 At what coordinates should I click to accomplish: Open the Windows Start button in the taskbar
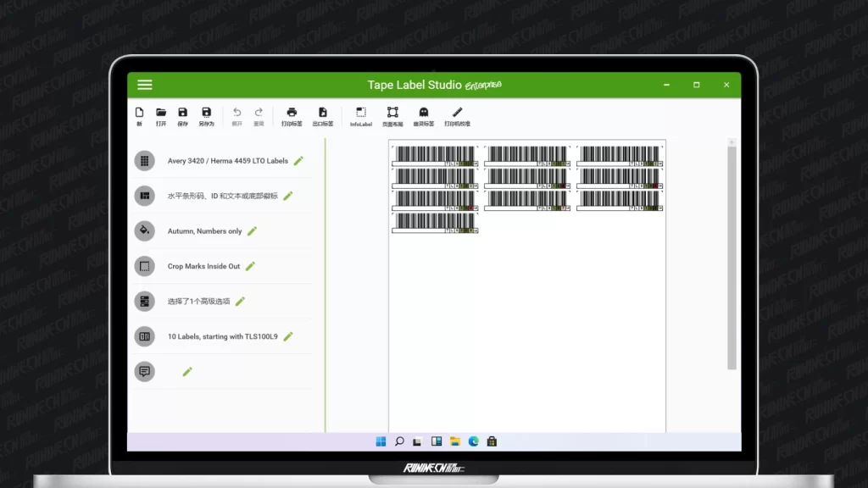381,441
